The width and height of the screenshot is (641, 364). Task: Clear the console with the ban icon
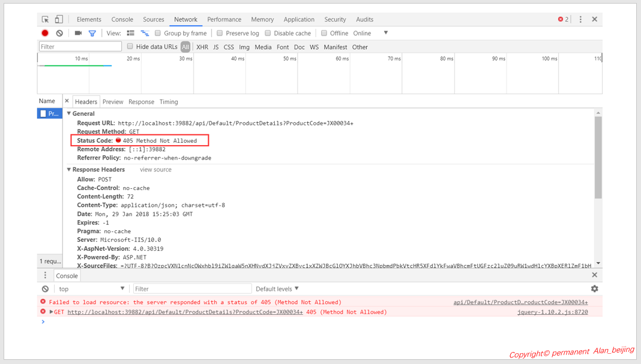click(46, 289)
